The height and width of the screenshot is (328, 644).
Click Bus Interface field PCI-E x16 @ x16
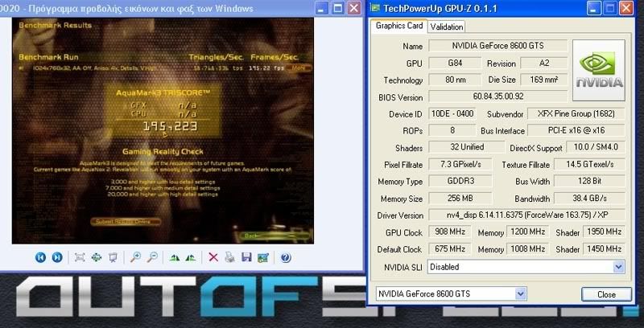[x=576, y=130]
